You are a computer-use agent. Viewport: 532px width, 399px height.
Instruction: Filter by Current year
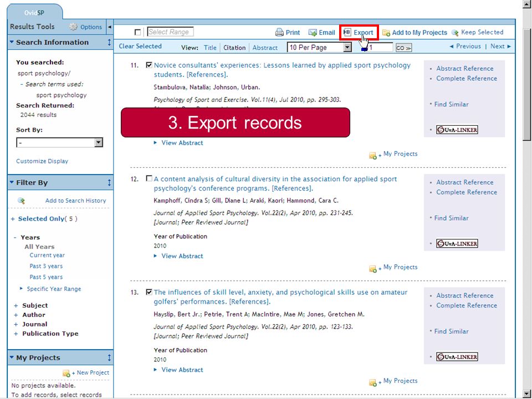pos(47,255)
